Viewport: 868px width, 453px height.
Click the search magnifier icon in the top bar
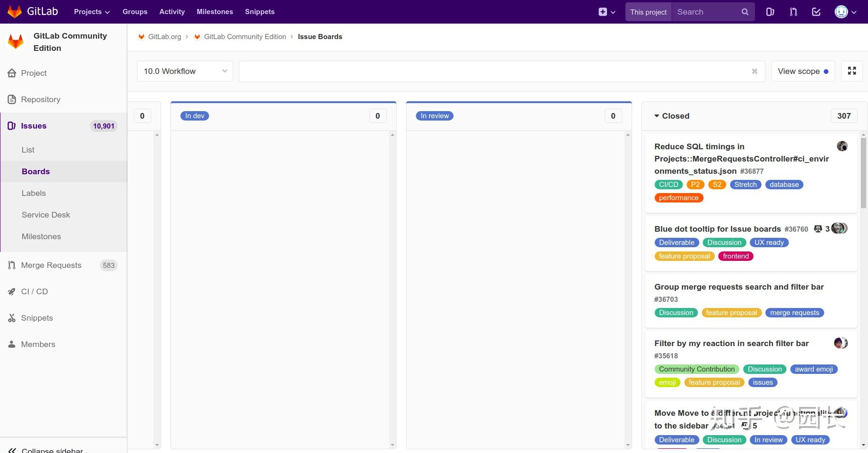click(x=745, y=11)
